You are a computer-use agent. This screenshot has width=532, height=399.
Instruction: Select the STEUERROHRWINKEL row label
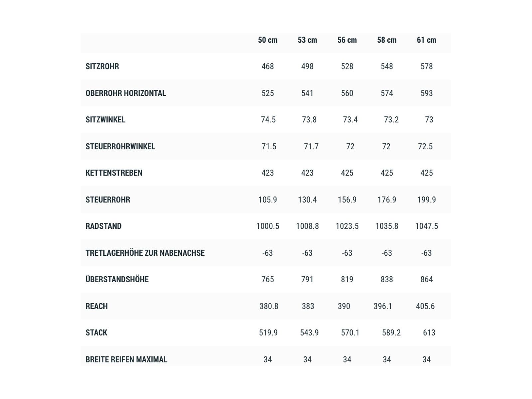(120, 146)
